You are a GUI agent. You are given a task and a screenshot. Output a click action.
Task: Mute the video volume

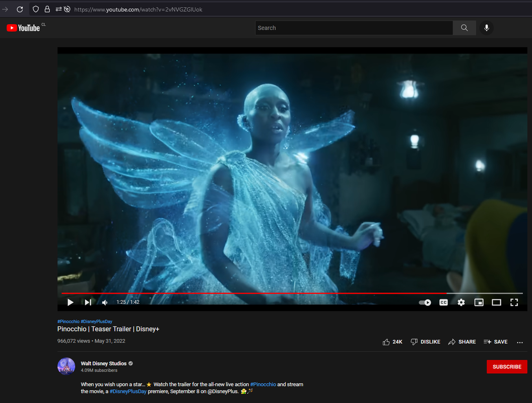coord(105,302)
